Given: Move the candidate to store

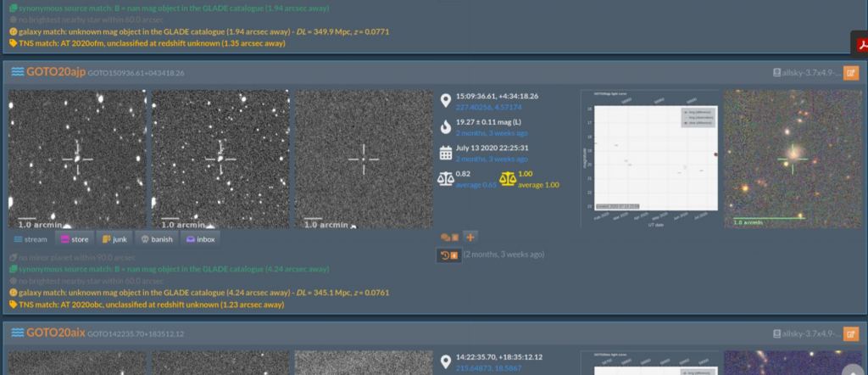Looking at the screenshot, I should 74,239.
